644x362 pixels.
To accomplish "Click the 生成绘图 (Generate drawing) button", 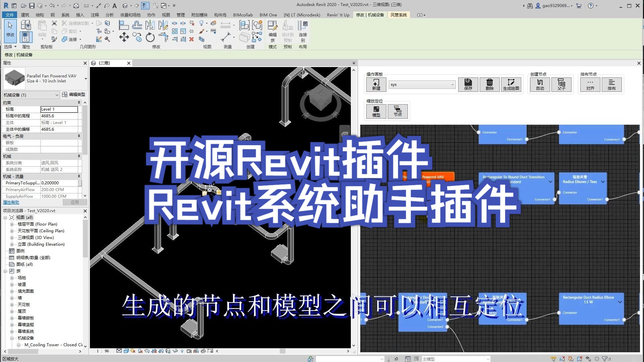I will click(511, 84).
